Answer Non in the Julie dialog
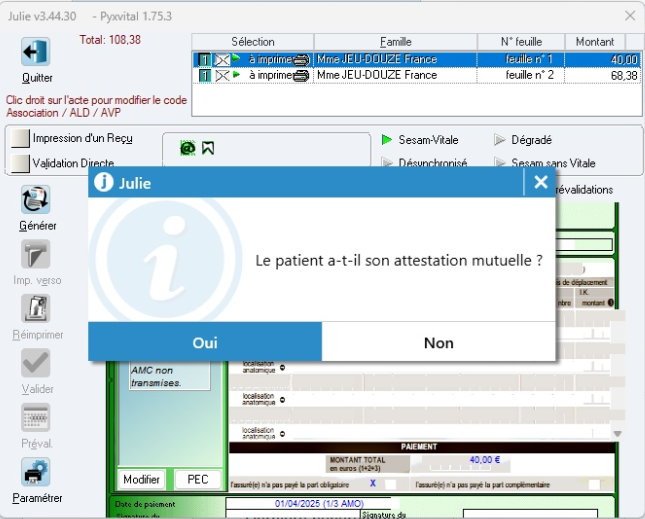The height and width of the screenshot is (519, 645). (x=438, y=342)
